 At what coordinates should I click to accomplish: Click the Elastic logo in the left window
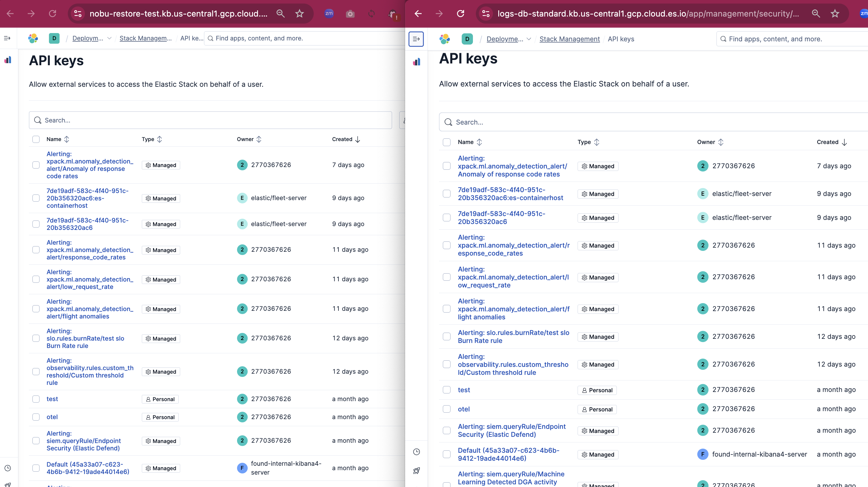tap(33, 38)
